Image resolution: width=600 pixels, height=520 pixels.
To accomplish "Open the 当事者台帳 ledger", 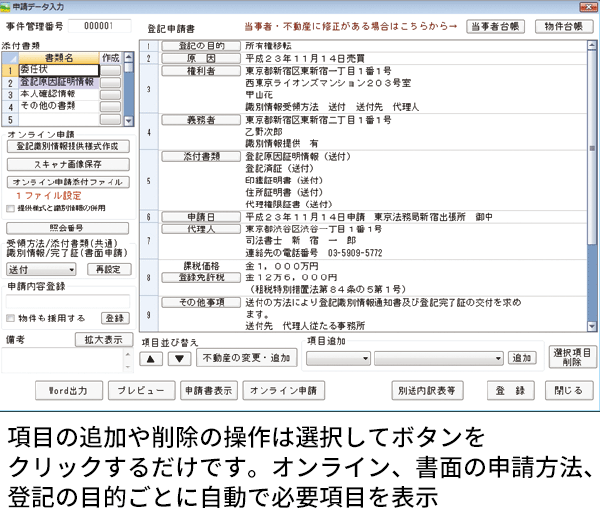I will [x=496, y=27].
